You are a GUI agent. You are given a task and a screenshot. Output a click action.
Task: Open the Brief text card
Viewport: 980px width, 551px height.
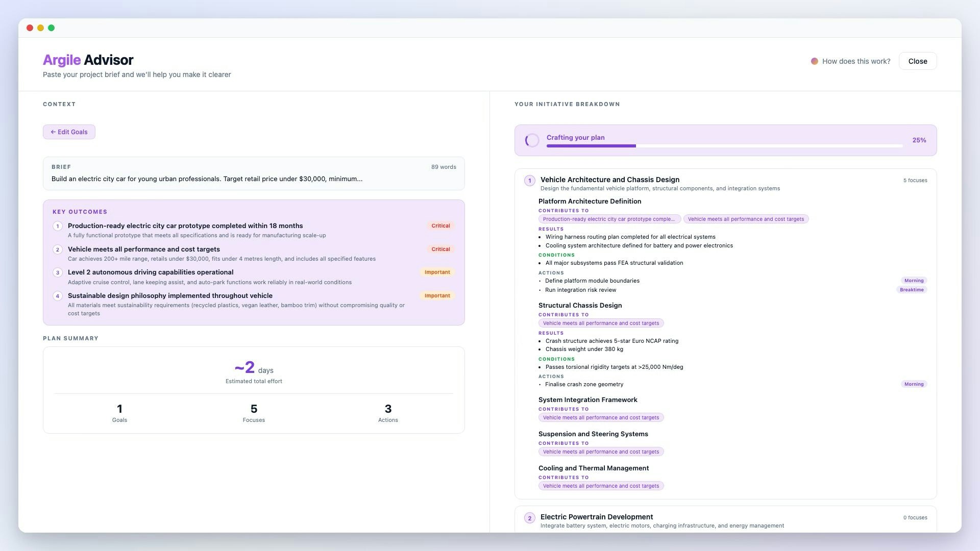coord(254,173)
